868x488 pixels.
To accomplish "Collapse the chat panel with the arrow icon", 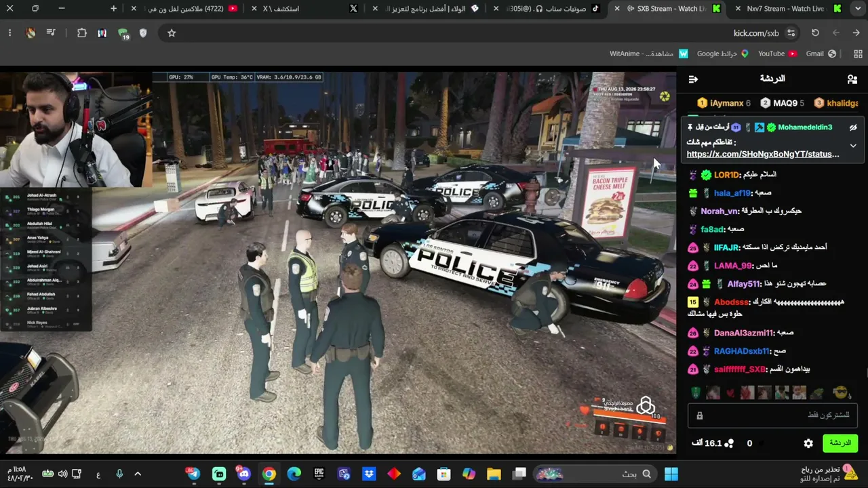I will point(693,79).
